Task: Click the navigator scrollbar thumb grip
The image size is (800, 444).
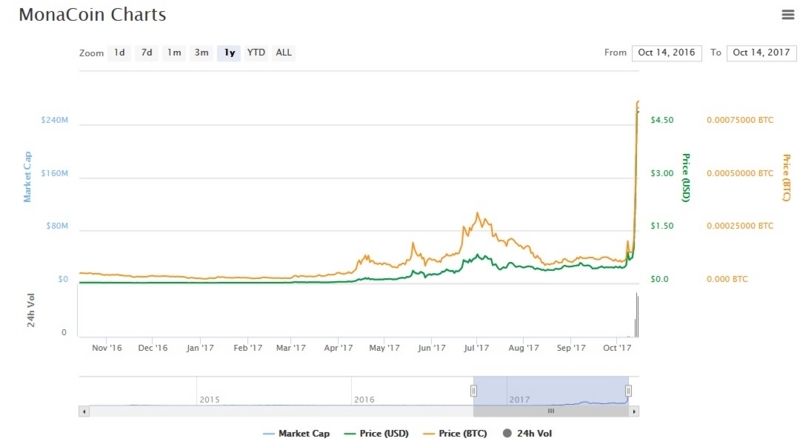Action: (x=551, y=411)
